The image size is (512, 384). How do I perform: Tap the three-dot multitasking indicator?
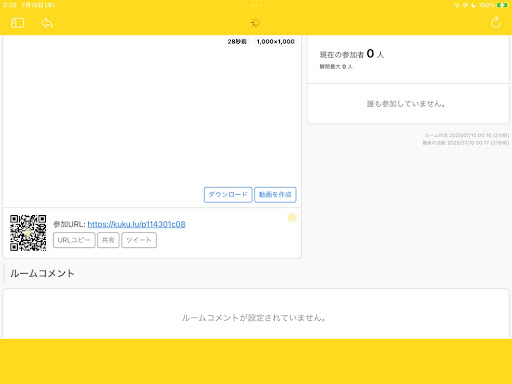pyautogui.click(x=256, y=5)
